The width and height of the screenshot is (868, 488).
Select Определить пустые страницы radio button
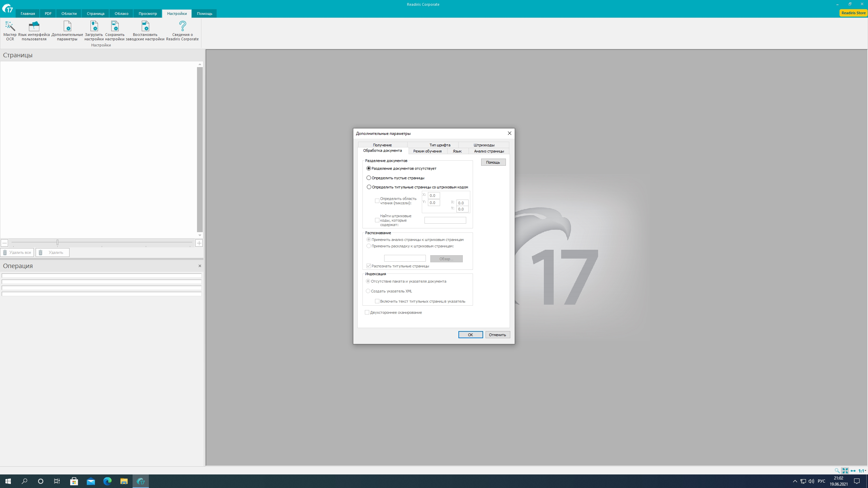pyautogui.click(x=369, y=178)
